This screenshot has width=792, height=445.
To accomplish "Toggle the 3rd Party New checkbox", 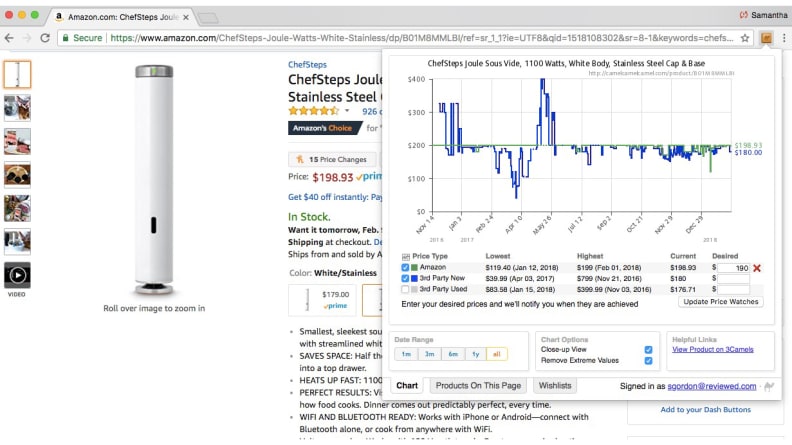I will [405, 278].
